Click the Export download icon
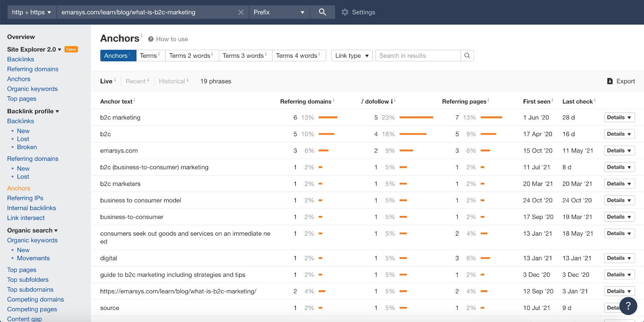The height and width of the screenshot is (322, 644). [610, 81]
